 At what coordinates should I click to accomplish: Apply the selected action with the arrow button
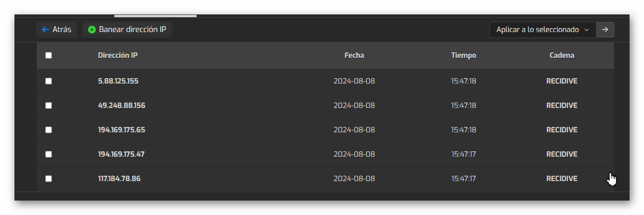605,30
